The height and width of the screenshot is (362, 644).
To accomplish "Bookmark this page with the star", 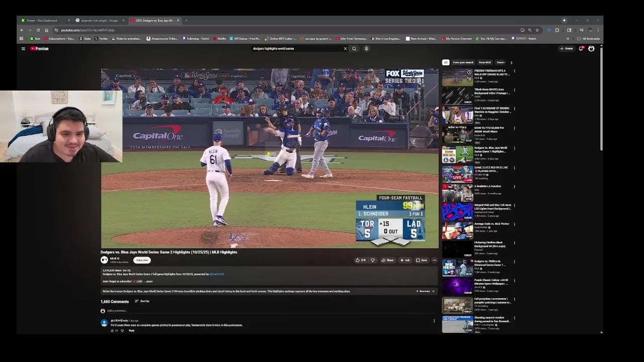I will pos(537,30).
